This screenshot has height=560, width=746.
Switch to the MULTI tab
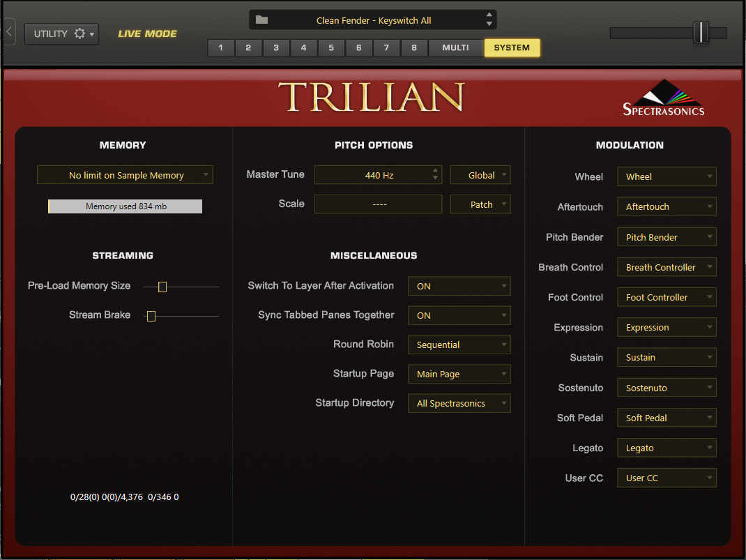[455, 47]
